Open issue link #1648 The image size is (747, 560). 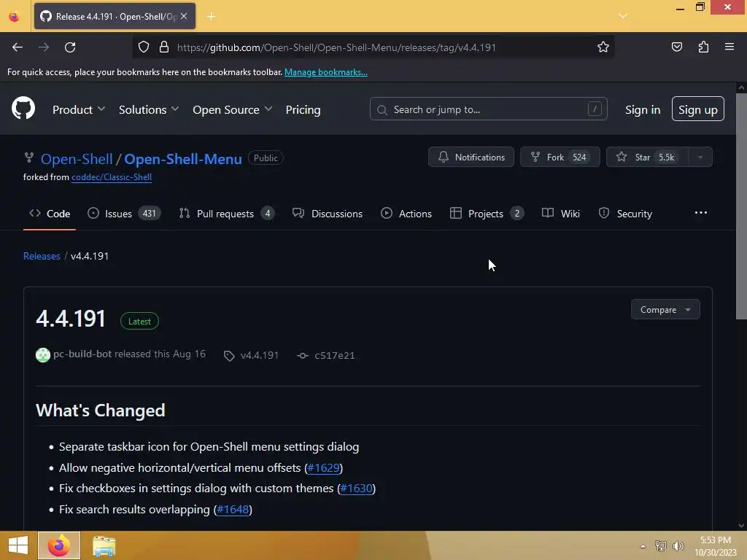(x=233, y=510)
